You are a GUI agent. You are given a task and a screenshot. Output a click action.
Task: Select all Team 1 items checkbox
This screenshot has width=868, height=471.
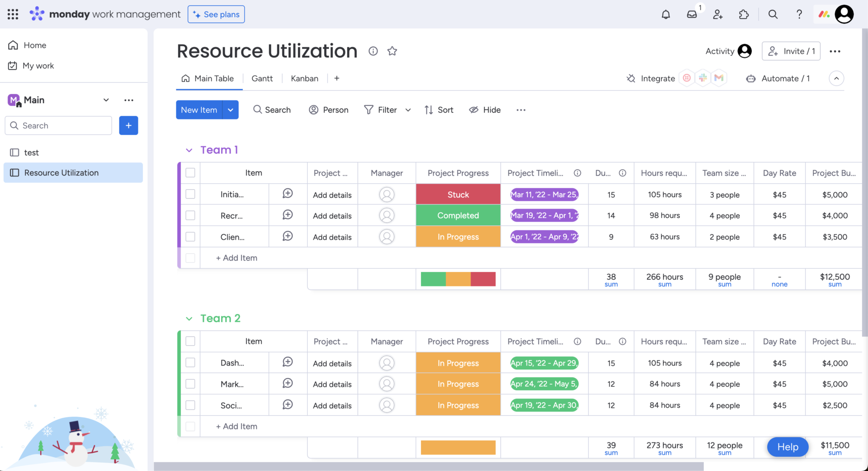pyautogui.click(x=190, y=173)
